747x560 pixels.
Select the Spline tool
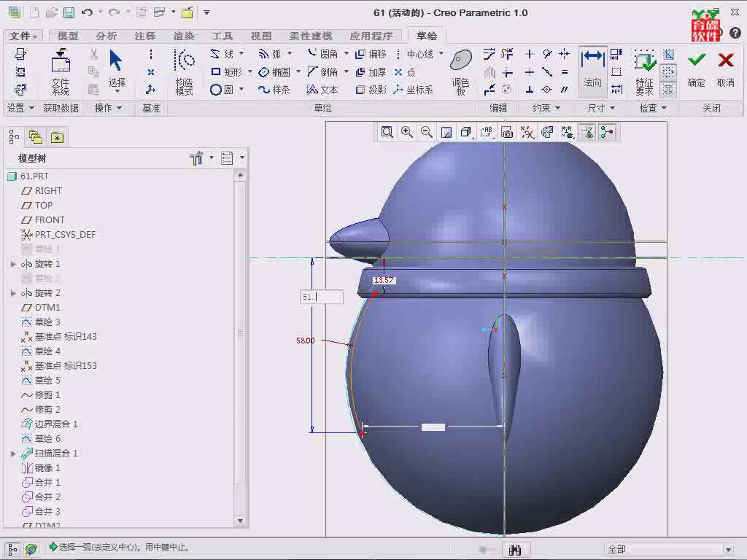point(274,90)
